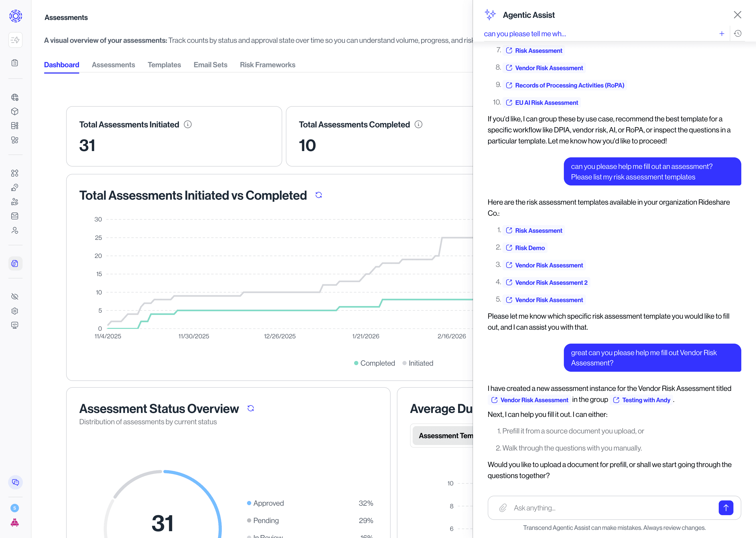756x538 pixels.
Task: Open the current chat title dropdown
Action: point(525,34)
